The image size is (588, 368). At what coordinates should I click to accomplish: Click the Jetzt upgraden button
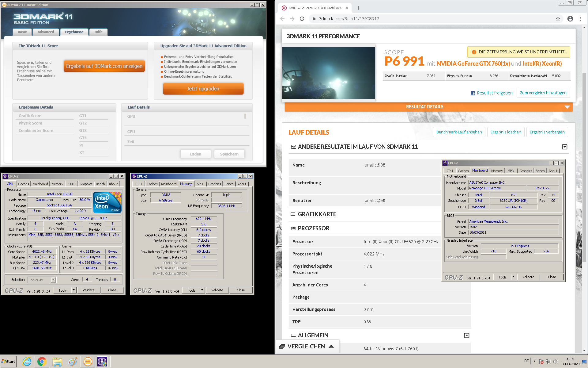[203, 89]
